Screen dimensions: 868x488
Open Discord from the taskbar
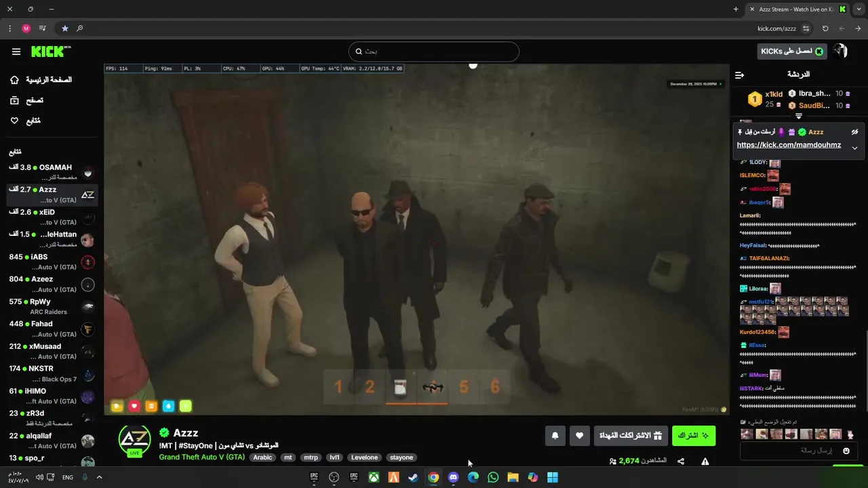point(453,477)
